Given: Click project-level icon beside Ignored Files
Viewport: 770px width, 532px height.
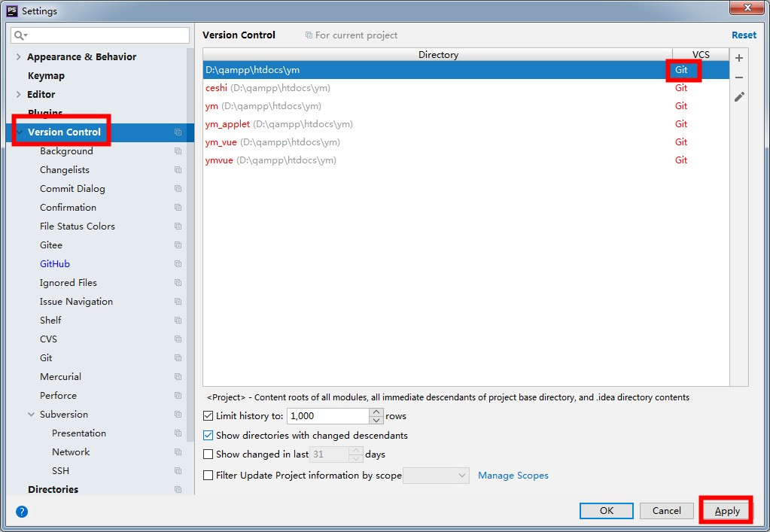Looking at the screenshot, I should (178, 283).
